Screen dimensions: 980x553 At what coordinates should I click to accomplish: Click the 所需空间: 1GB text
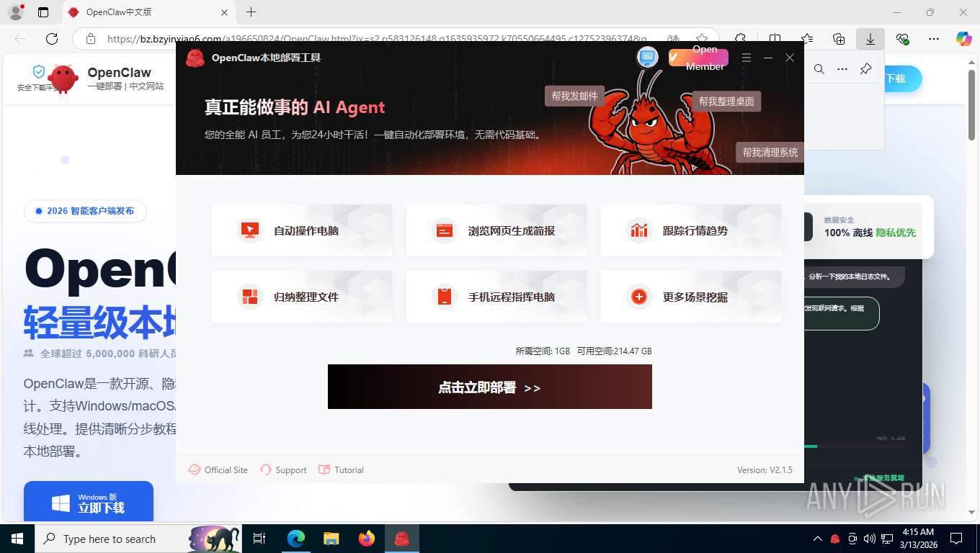click(543, 351)
